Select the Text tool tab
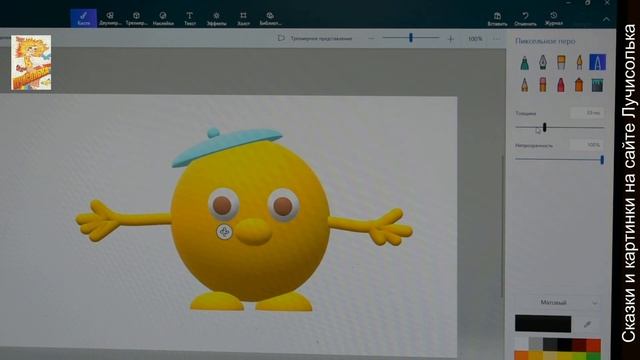 tap(189, 18)
